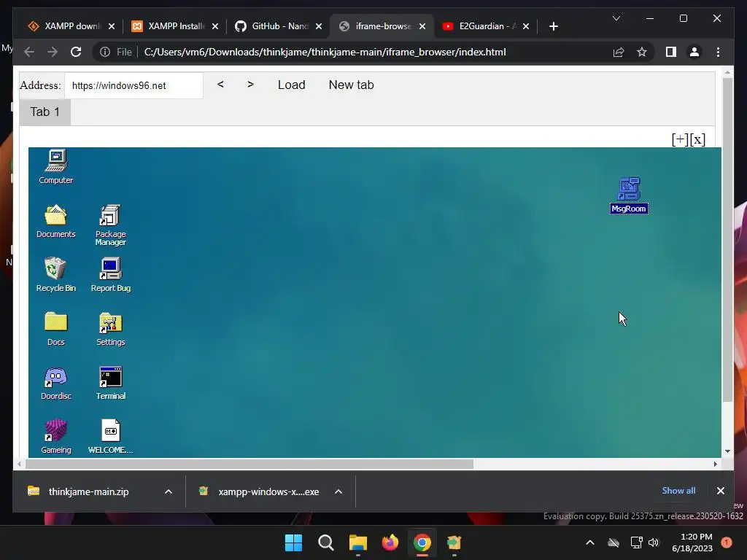Screen dimensions: 747x560
Task: Close the downloads bar
Action: 720,491
